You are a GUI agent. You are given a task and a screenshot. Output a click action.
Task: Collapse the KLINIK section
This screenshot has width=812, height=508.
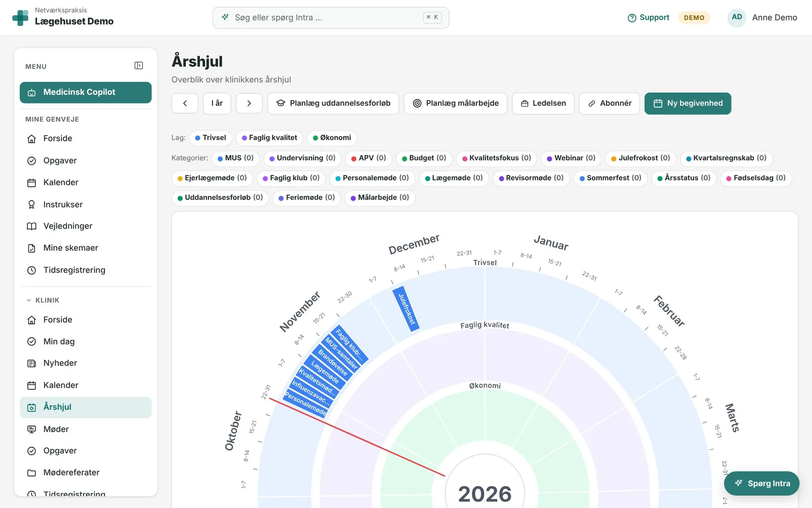pyautogui.click(x=43, y=300)
